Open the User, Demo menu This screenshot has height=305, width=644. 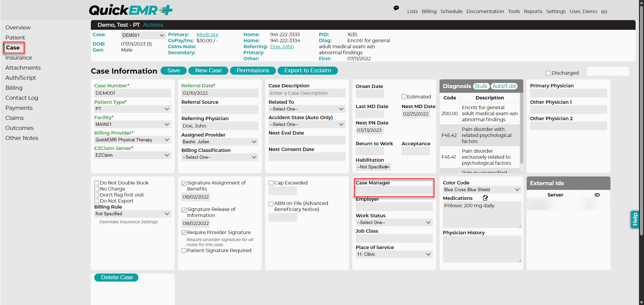(583, 11)
